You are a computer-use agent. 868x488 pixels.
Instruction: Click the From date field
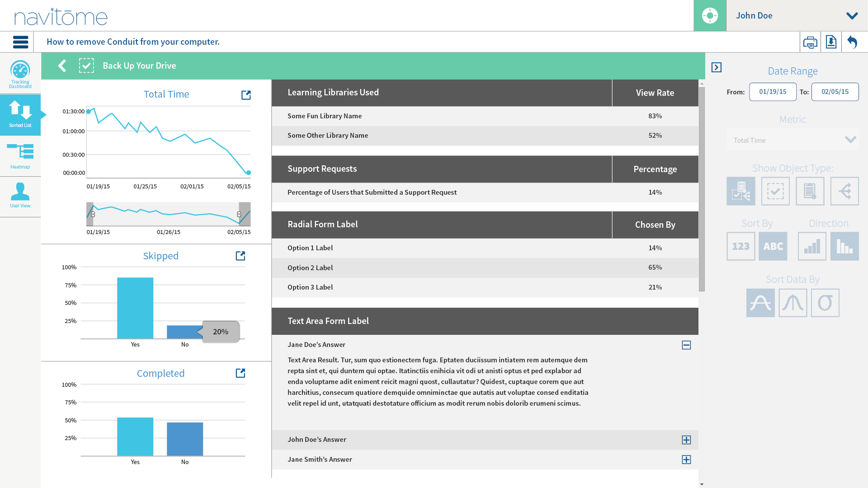(x=773, y=92)
